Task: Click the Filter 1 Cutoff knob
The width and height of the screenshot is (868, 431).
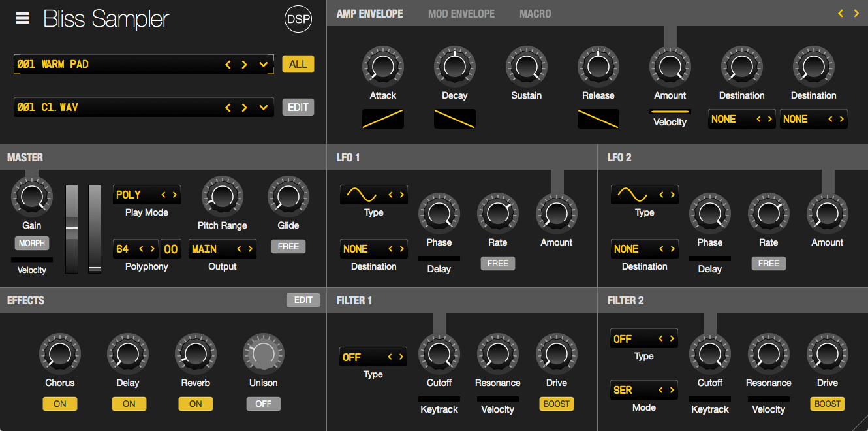Action: [439, 354]
